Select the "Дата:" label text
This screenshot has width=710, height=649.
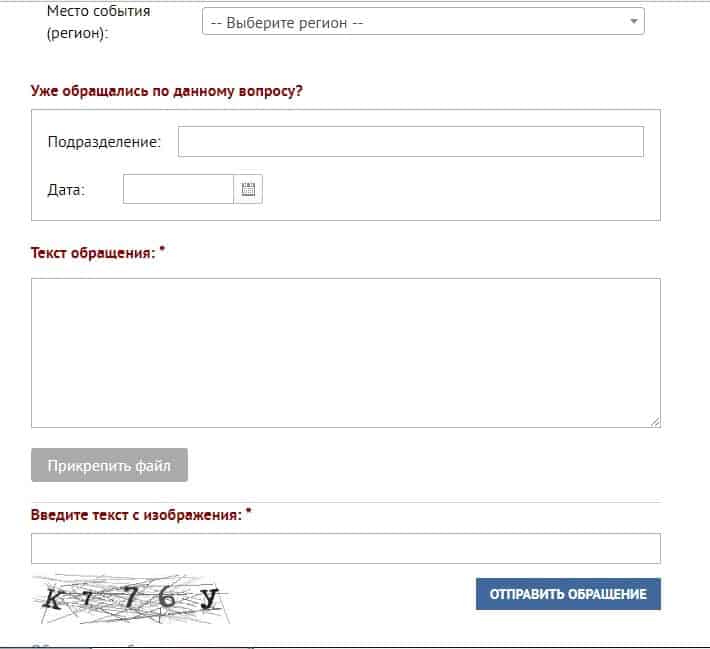tap(66, 189)
